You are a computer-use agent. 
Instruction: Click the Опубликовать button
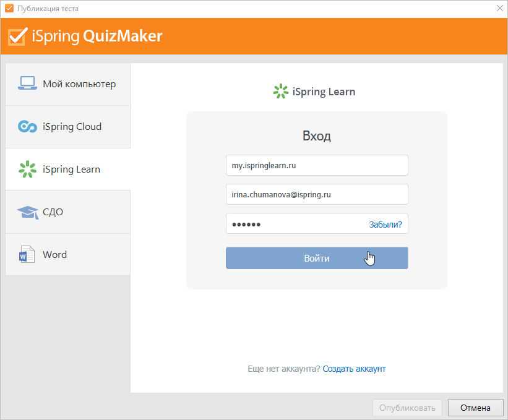pos(407,408)
